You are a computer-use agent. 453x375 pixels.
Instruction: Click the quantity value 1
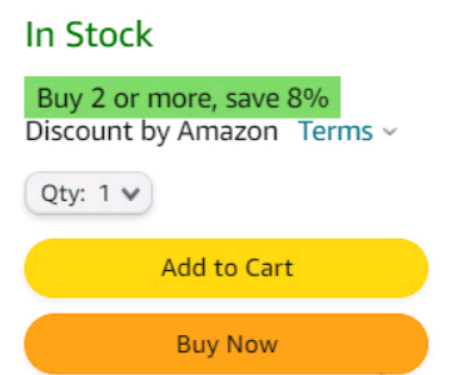point(104,193)
